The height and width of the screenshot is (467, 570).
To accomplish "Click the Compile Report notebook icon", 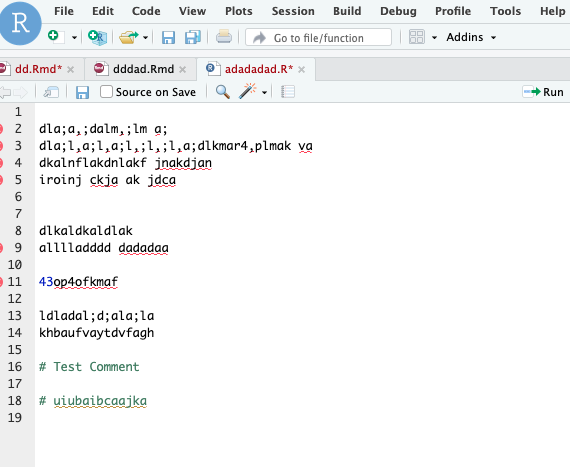I will tap(288, 92).
